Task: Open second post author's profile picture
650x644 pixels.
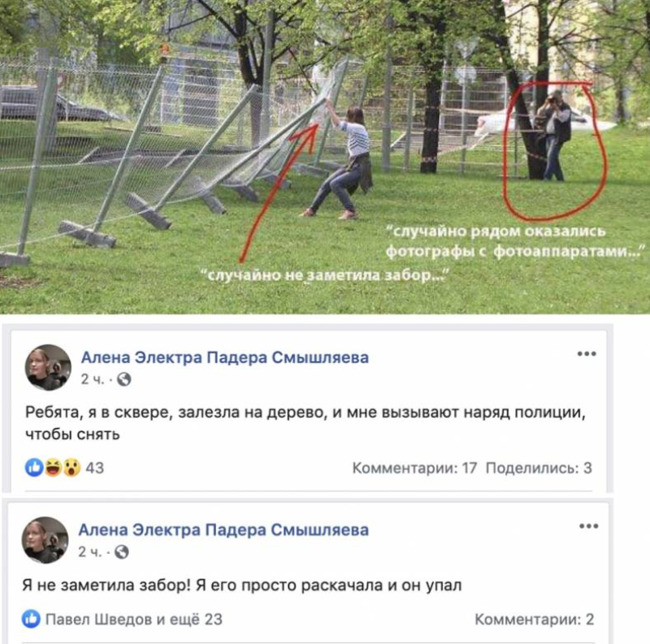Action: [45, 540]
